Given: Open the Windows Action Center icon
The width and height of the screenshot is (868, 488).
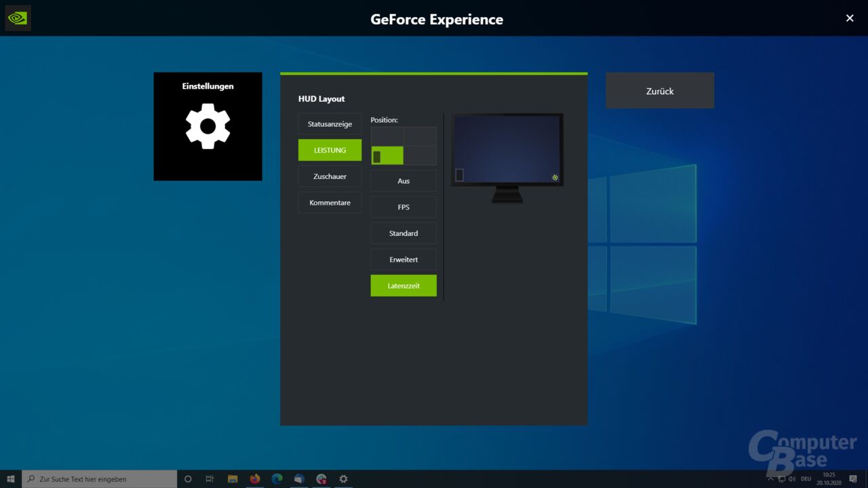Looking at the screenshot, I should point(853,479).
